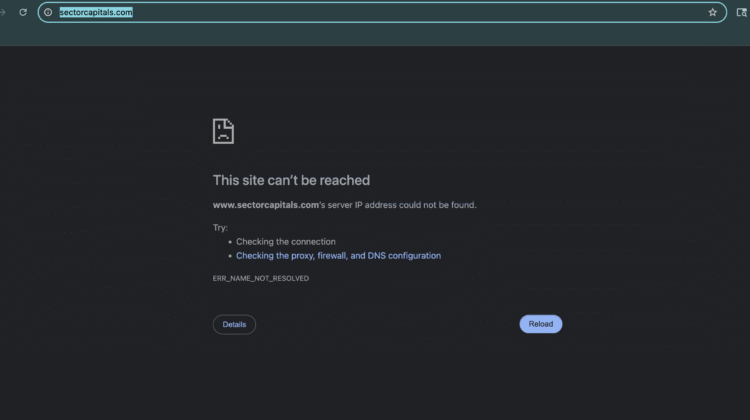Click the reload icon in the browser toolbar
750x420 pixels.
pos(23,12)
